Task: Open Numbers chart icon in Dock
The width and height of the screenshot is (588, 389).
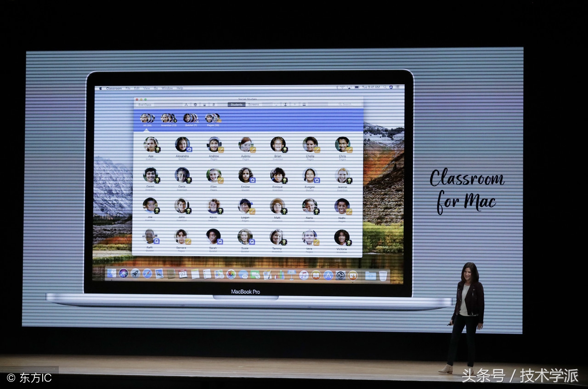Action: [x=279, y=275]
